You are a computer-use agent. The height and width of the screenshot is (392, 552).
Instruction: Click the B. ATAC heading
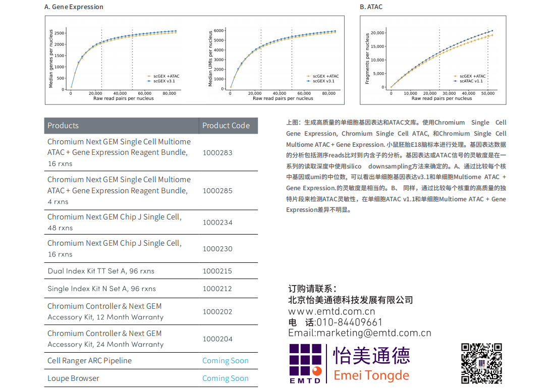(371, 7)
